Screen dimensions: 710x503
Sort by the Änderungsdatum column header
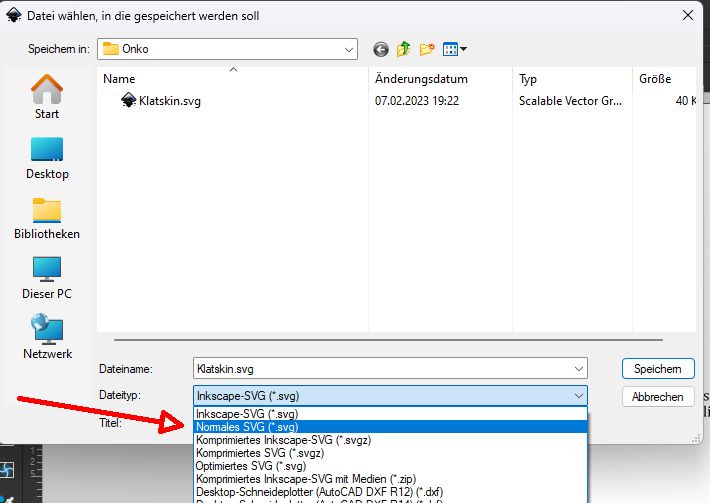click(441, 78)
